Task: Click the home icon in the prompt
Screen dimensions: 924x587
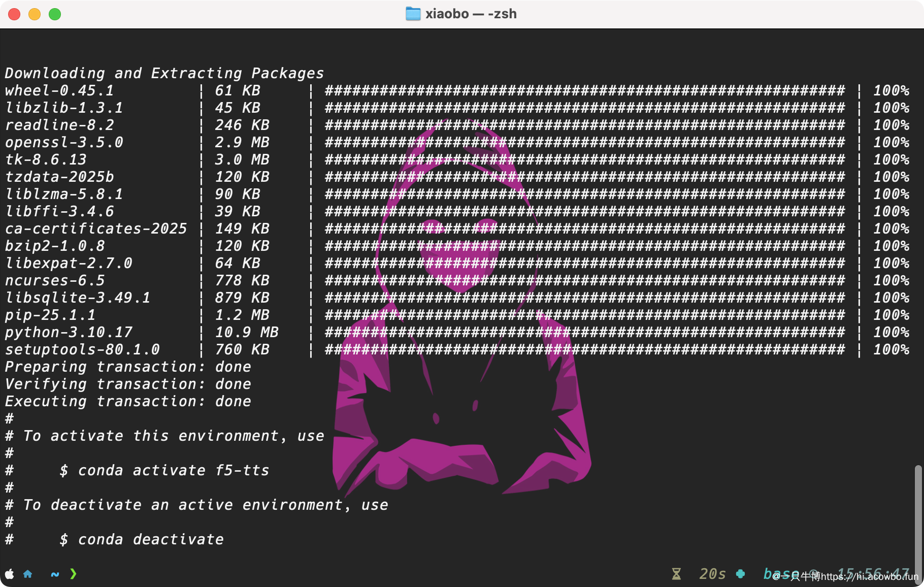Action: (x=28, y=574)
